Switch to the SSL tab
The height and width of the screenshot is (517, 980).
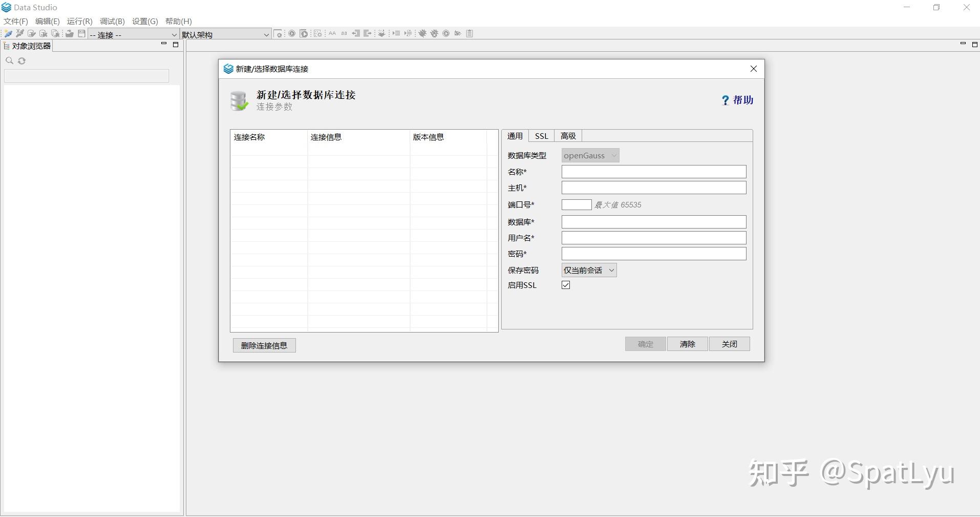click(x=541, y=135)
